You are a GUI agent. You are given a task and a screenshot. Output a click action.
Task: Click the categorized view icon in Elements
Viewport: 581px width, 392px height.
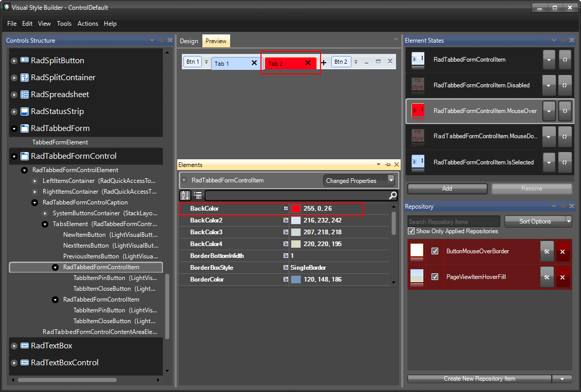(x=198, y=195)
